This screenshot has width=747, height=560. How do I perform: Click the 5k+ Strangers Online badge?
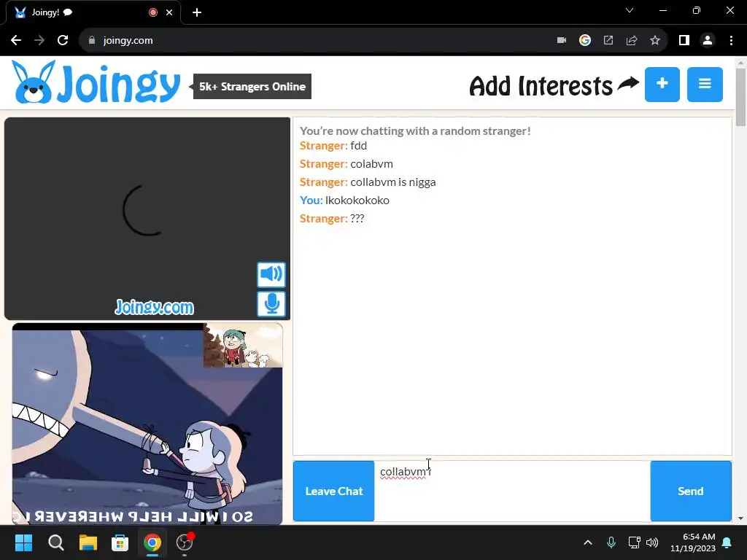click(x=252, y=86)
